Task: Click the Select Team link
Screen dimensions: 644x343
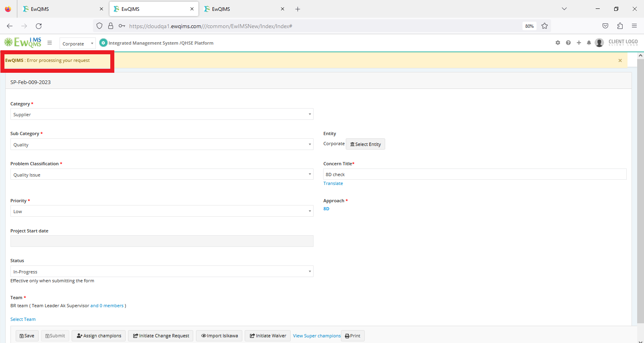Action: 23,319
